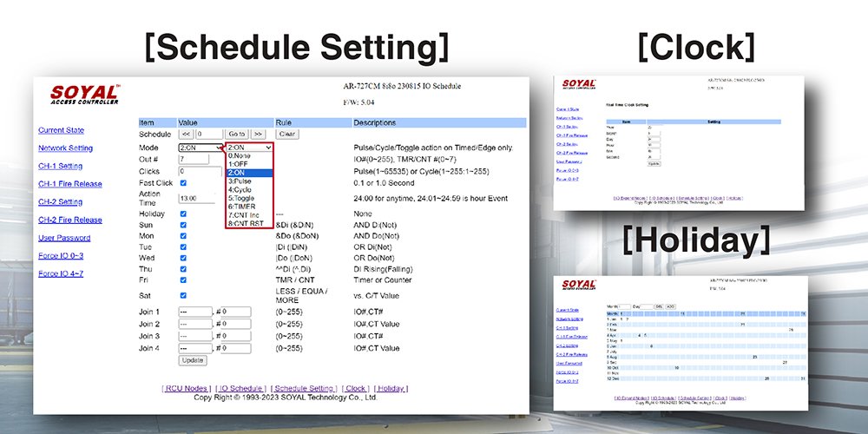Open the Holiday link in footer
868x434 pixels.
click(x=391, y=389)
